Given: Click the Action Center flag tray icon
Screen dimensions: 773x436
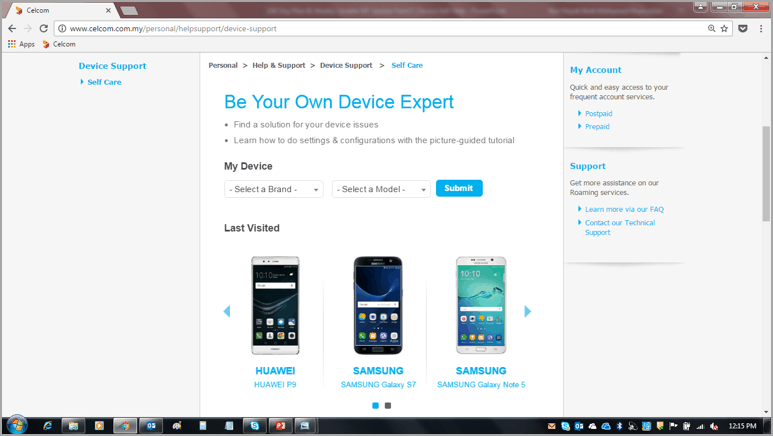Looking at the screenshot, I should point(673,426).
